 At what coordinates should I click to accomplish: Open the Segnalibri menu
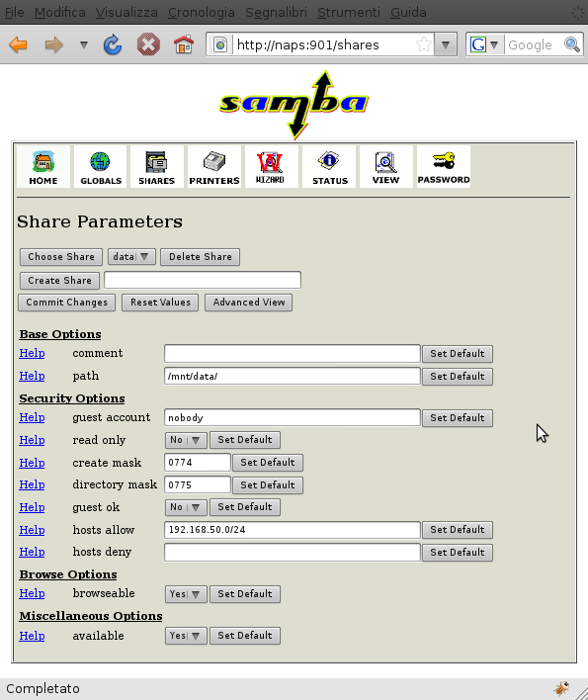tap(276, 12)
